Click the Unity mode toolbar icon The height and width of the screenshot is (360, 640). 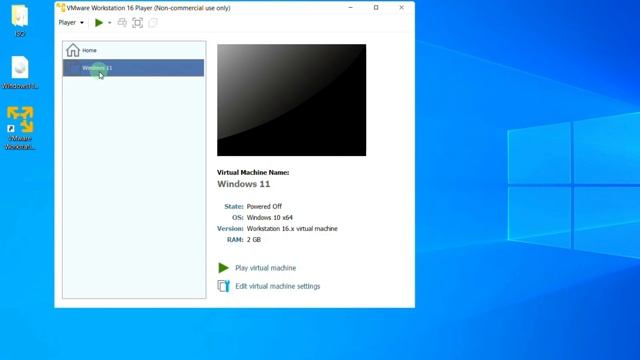tap(153, 23)
